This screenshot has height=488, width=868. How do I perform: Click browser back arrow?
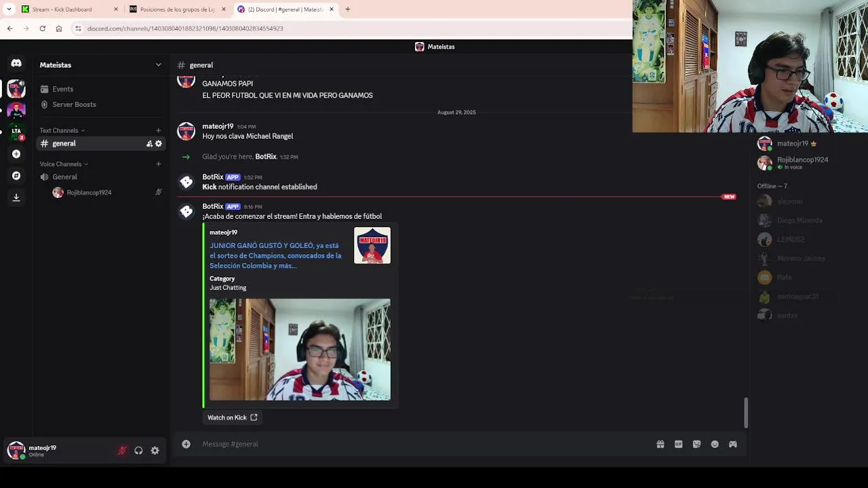(x=10, y=28)
